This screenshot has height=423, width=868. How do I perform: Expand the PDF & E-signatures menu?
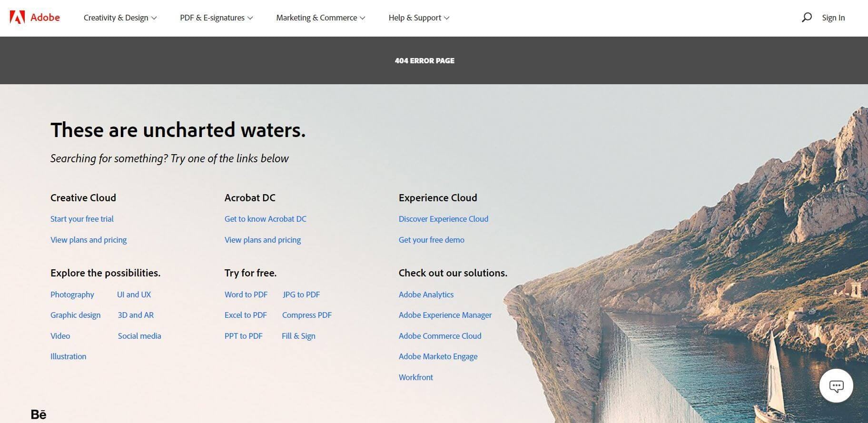coord(216,18)
